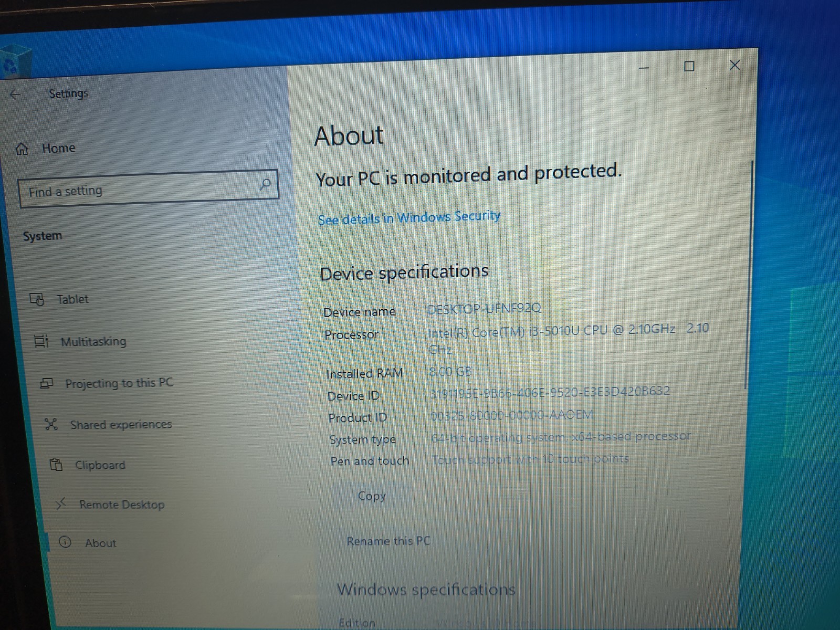Click the Clipboard icon
The width and height of the screenshot is (840, 630).
[56, 465]
